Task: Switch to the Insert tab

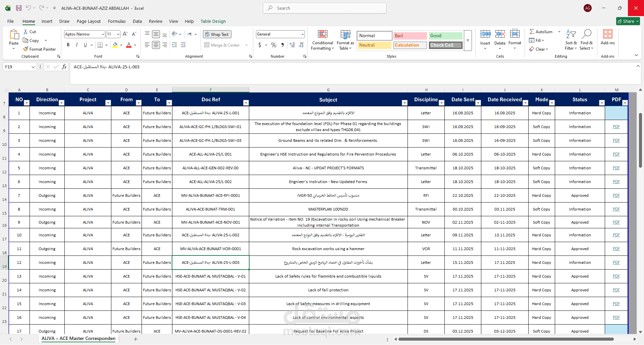Action: tap(47, 21)
